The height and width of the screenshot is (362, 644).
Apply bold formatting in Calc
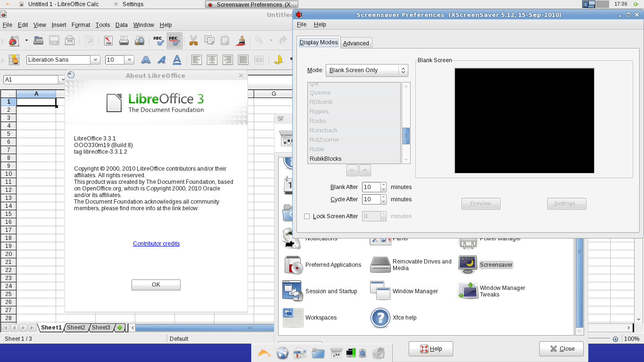pos(146,60)
